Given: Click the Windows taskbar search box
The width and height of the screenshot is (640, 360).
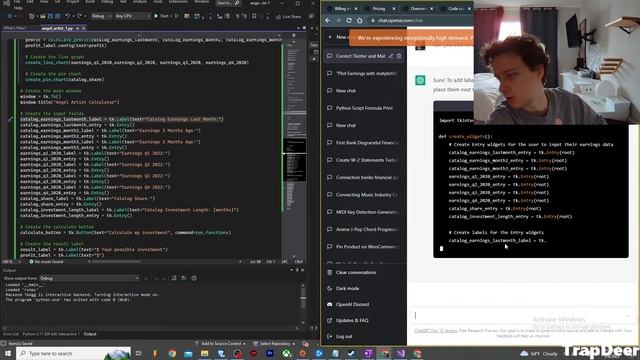Looking at the screenshot, I should coord(73,353).
